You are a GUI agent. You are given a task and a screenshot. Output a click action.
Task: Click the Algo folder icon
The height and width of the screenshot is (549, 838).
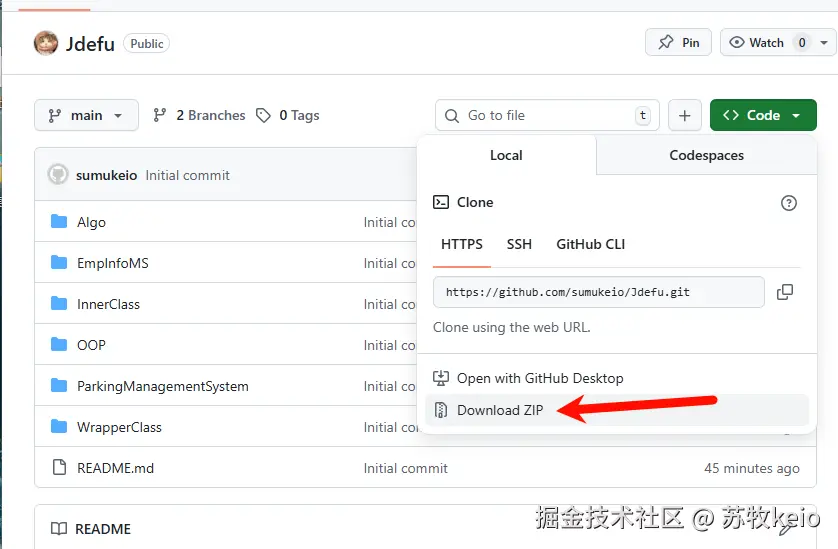[x=59, y=221]
